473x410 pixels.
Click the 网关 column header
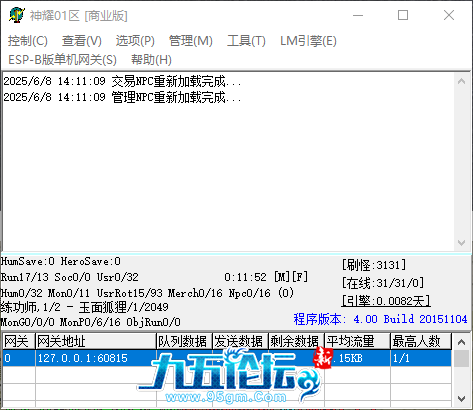point(19,341)
